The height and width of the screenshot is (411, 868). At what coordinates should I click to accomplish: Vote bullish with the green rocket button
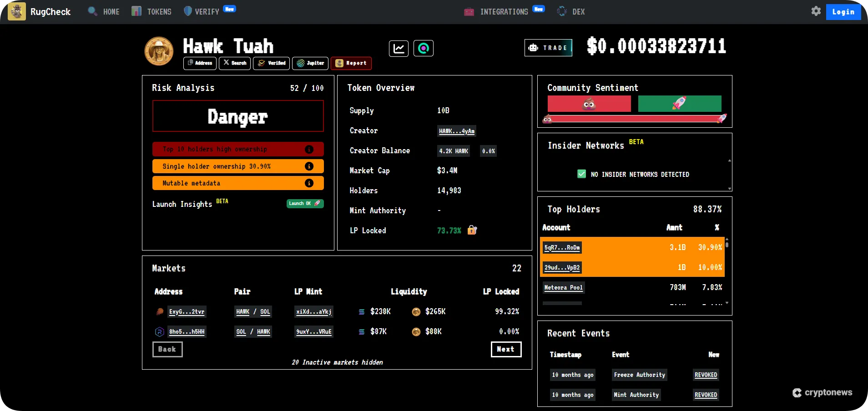(x=679, y=104)
